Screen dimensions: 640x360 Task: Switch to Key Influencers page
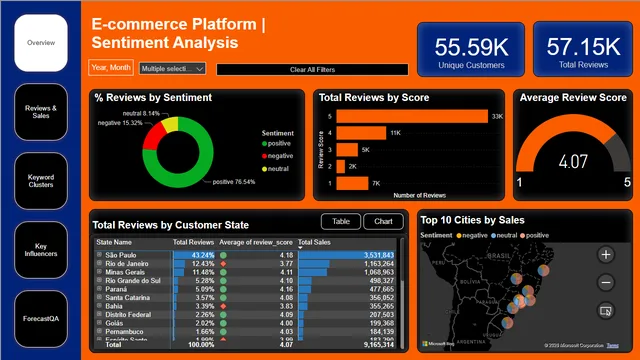[41, 250]
